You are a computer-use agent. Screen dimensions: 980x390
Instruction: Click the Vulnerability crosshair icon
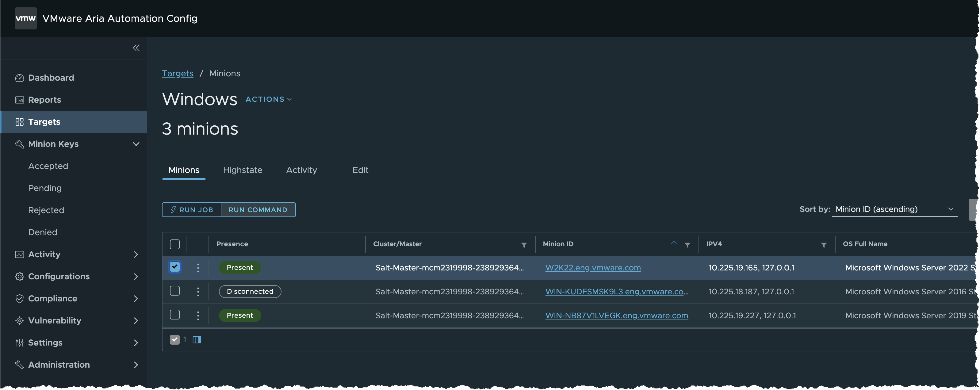click(x=19, y=320)
